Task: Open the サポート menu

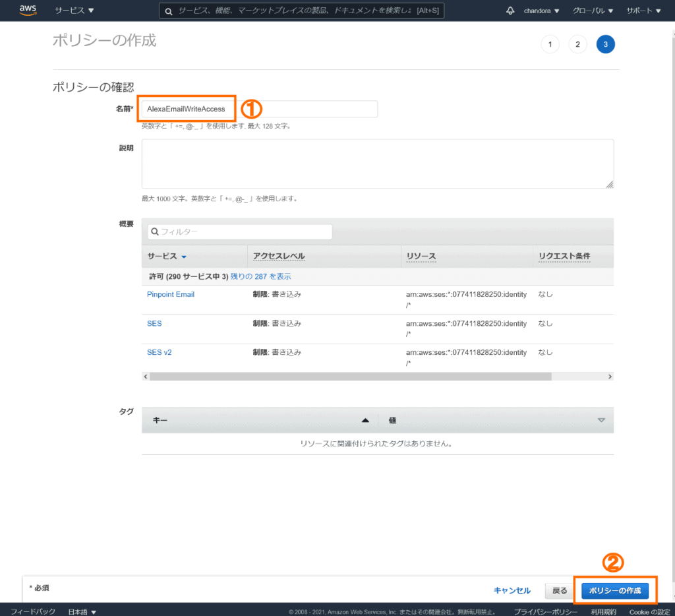Action: [643, 11]
